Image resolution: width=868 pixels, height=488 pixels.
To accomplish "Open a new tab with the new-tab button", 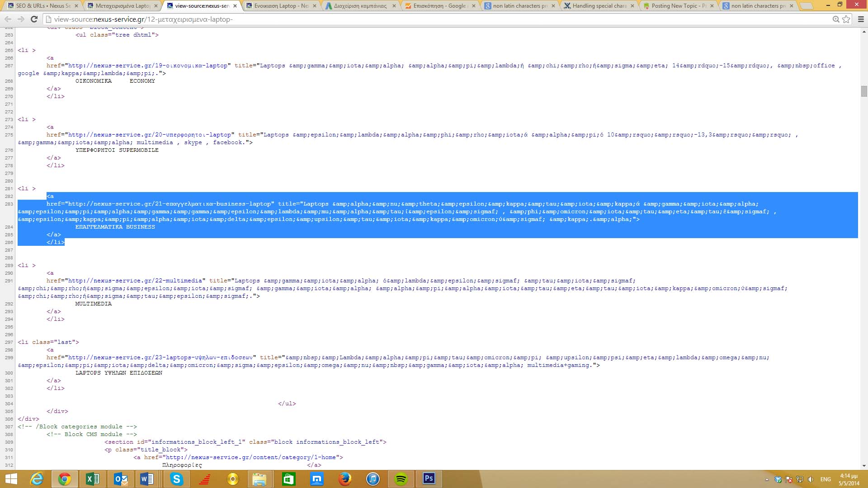I will (806, 6).
